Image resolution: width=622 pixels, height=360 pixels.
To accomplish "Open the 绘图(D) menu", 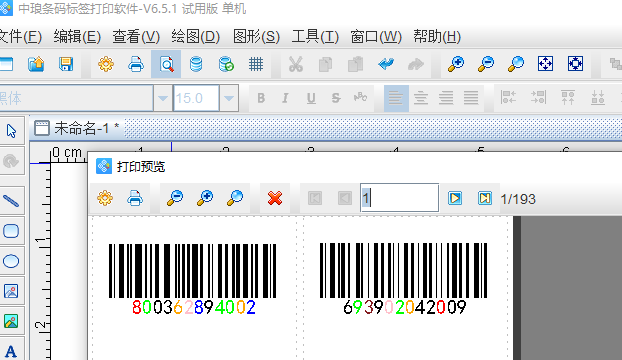I will coord(195,37).
